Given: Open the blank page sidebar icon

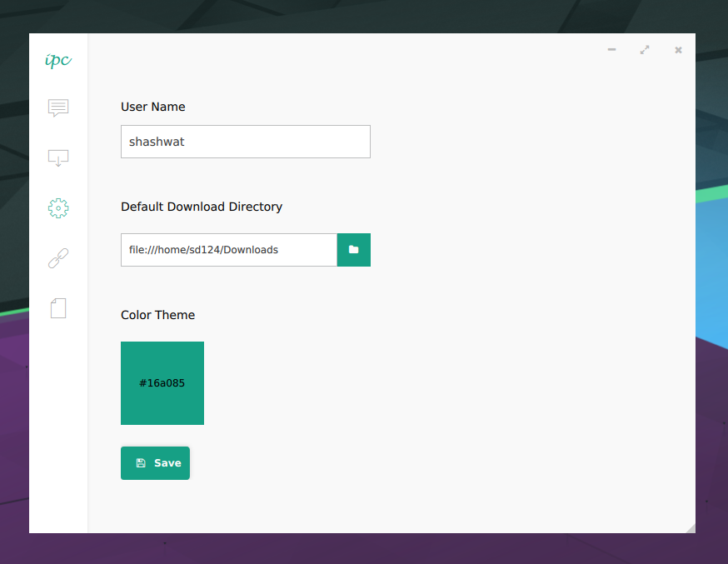Looking at the screenshot, I should click(58, 308).
